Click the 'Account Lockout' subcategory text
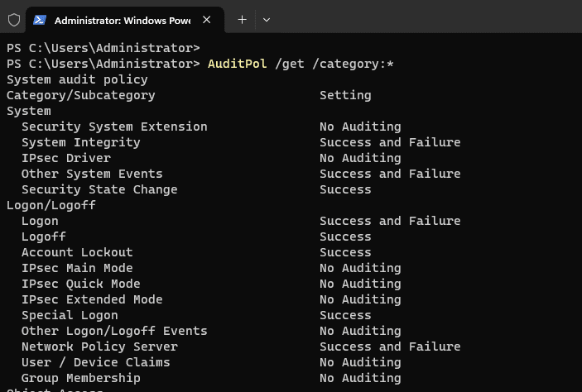Viewport: 582px width, 392px height. 77,252
